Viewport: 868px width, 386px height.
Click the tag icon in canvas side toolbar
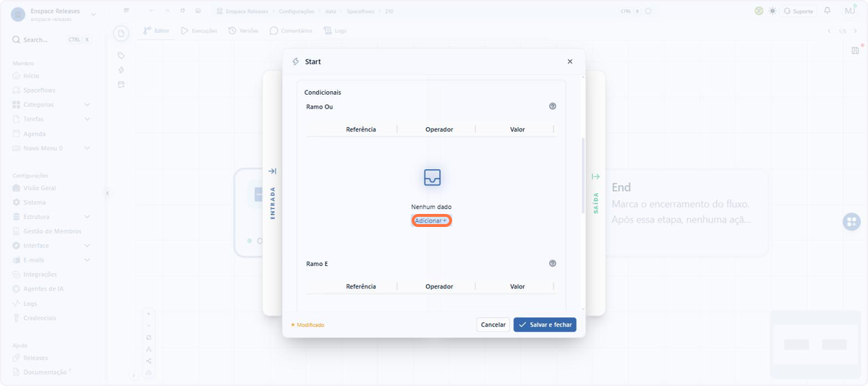pos(122,56)
